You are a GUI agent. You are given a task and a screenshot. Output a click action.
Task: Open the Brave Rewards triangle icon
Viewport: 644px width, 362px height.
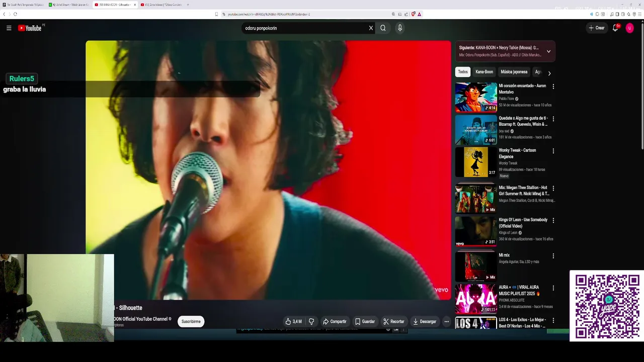click(x=419, y=14)
